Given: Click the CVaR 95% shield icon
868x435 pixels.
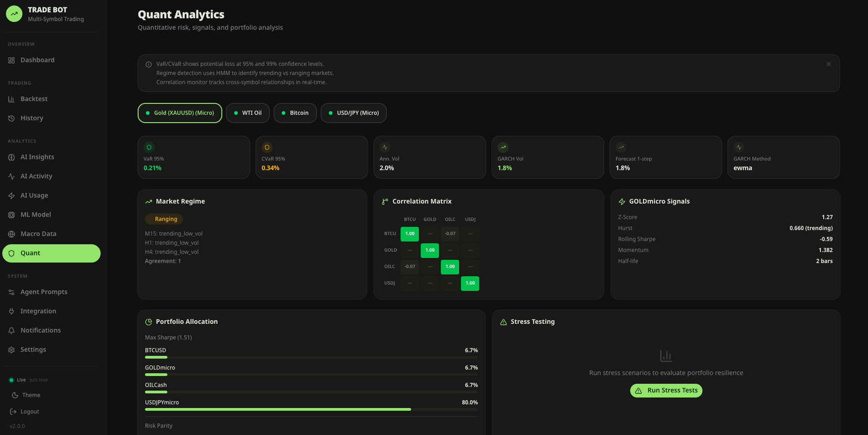Looking at the screenshot, I should pyautogui.click(x=267, y=147).
